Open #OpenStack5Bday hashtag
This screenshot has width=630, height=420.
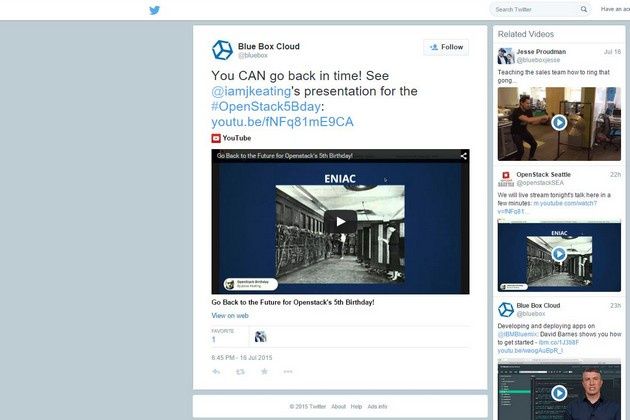tap(266, 107)
